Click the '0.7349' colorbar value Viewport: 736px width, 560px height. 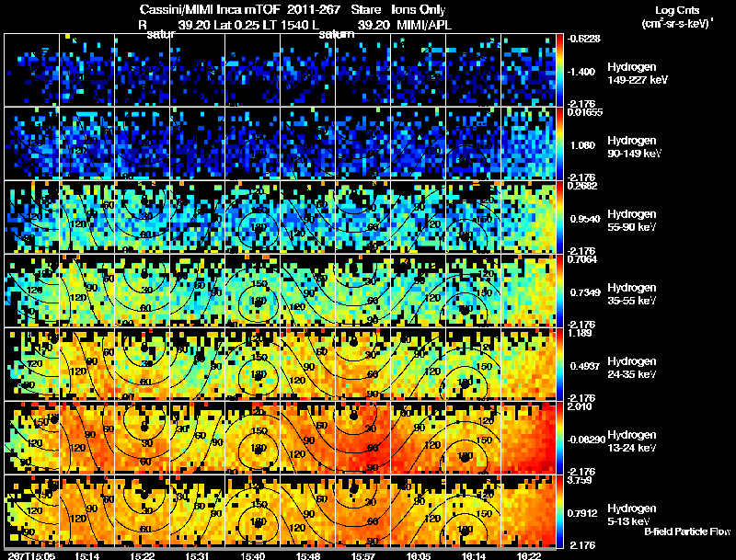(585, 292)
